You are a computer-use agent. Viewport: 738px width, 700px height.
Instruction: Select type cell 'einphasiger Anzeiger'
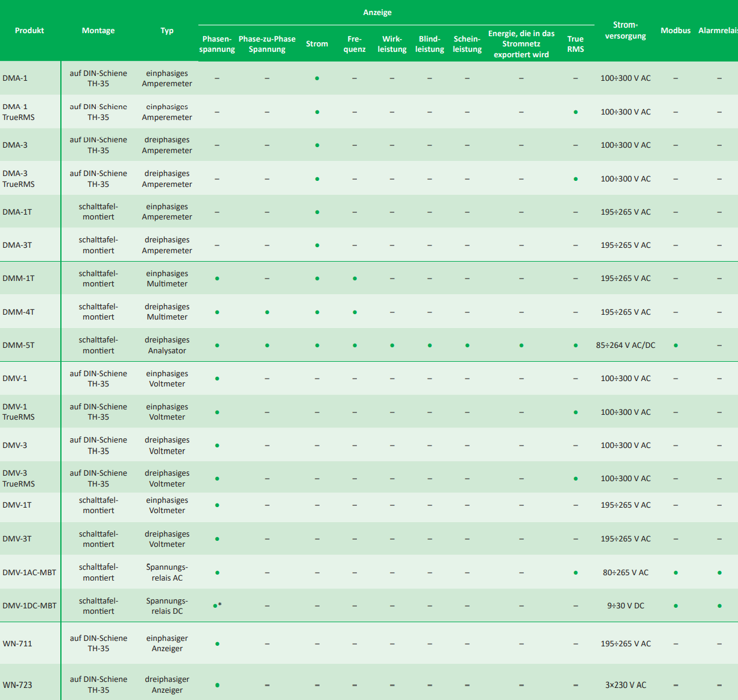pyautogui.click(x=167, y=643)
